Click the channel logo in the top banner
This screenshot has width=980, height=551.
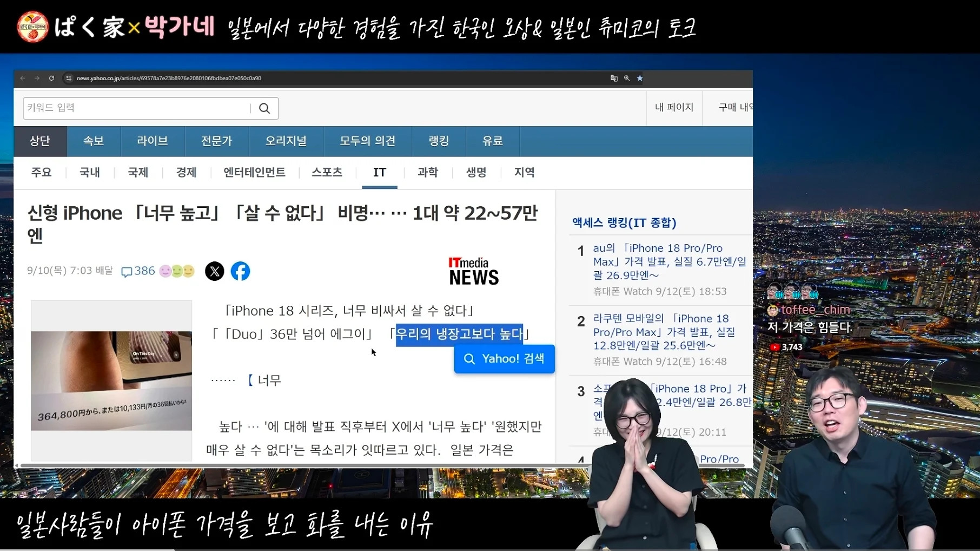coord(32,27)
